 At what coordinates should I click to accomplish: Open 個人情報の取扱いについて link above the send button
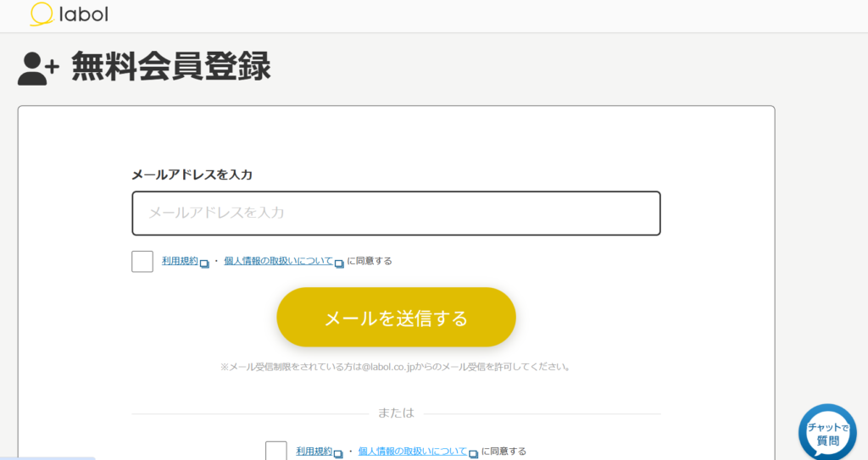click(x=278, y=261)
